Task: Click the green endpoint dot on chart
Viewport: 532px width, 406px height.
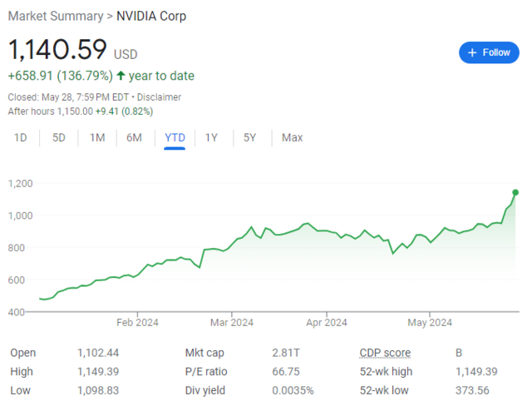Action: click(515, 192)
